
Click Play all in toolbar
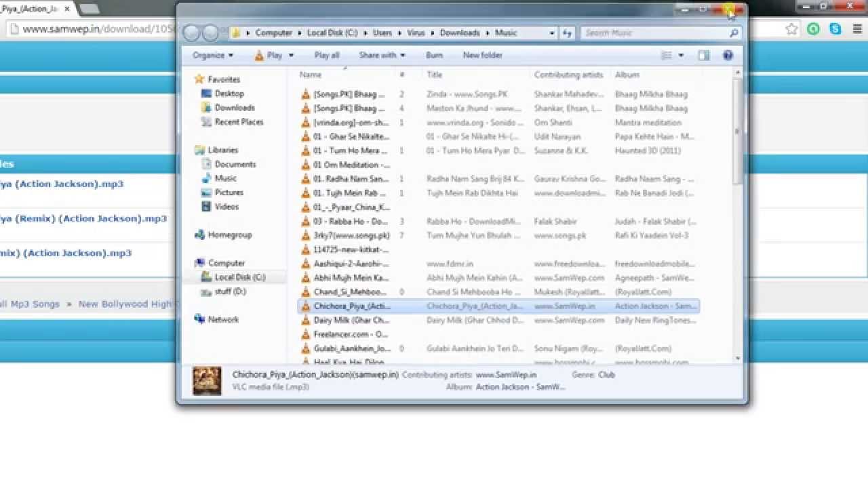coord(327,56)
